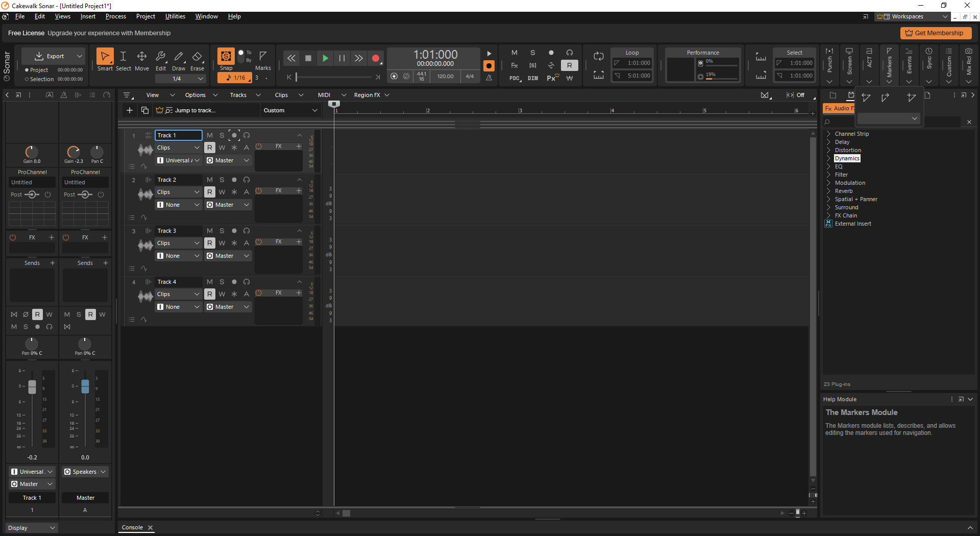Open Track 3 output Master dropdown
The image size is (980, 536).
[x=228, y=256]
